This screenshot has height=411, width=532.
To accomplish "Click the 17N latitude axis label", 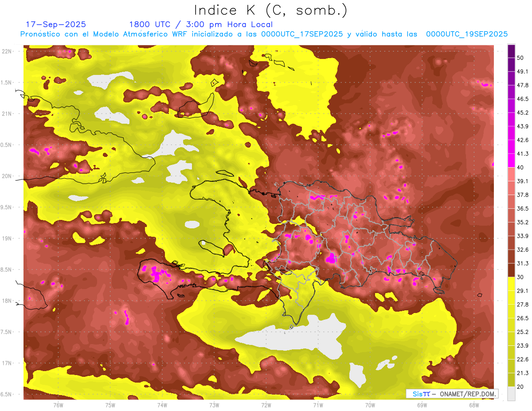I will coord(7,363).
